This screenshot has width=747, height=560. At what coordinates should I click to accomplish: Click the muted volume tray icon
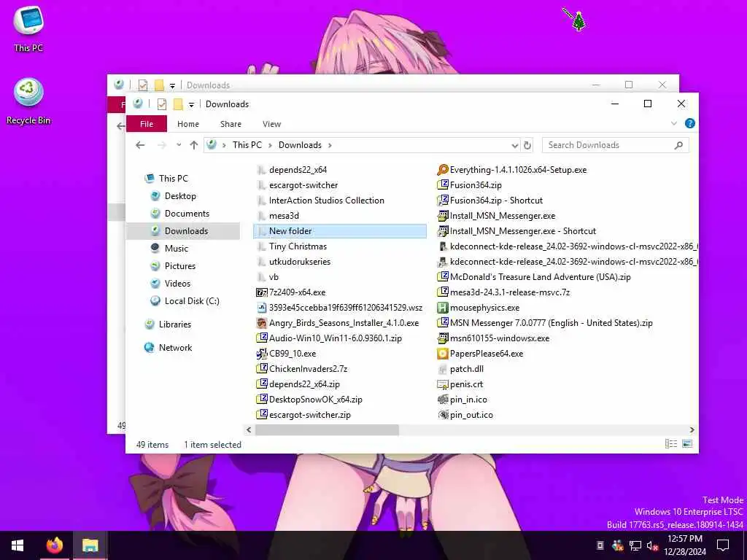pyautogui.click(x=652, y=545)
